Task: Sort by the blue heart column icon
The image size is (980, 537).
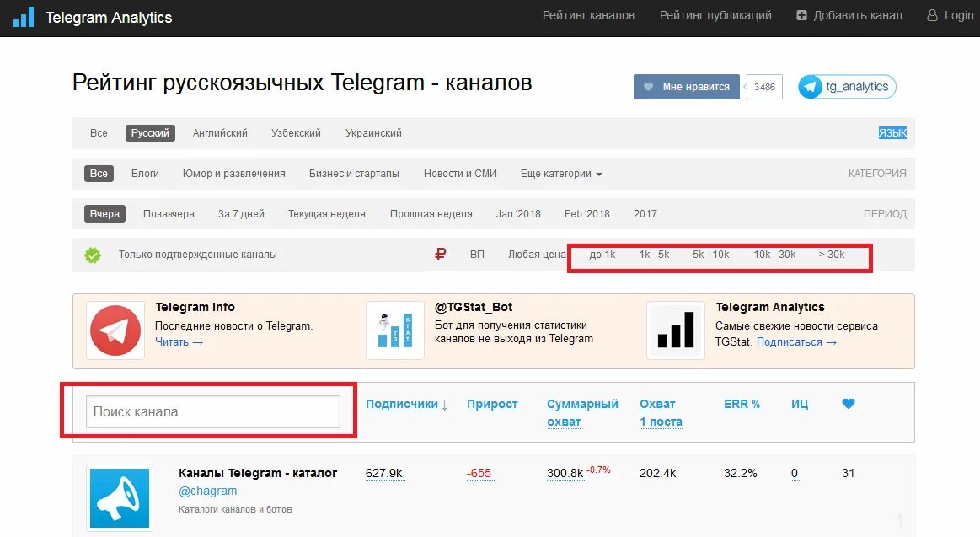Action: click(848, 404)
